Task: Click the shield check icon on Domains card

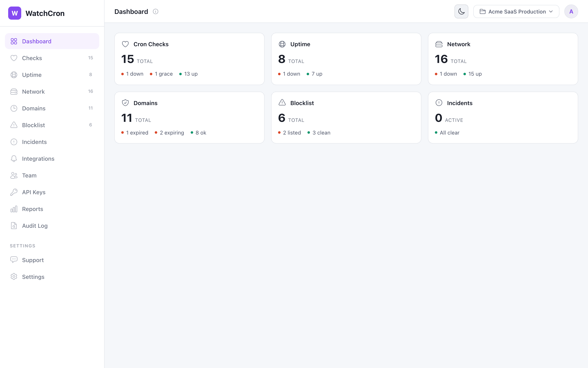Action: [125, 103]
